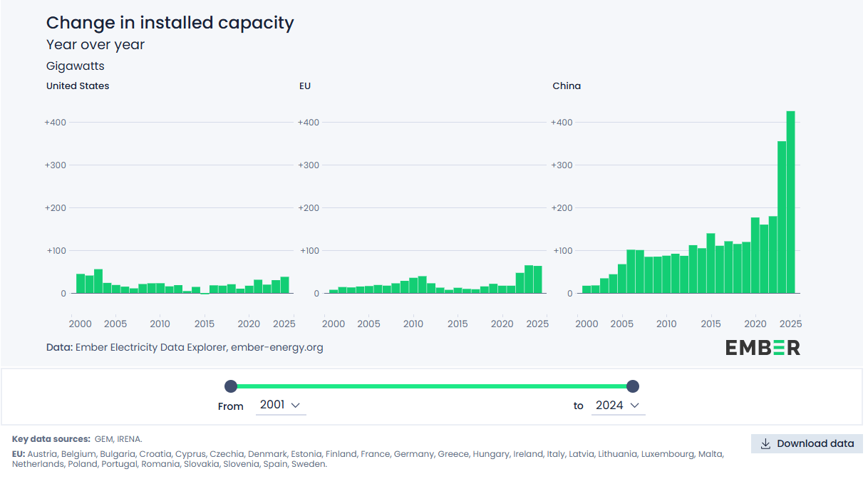Click the download icon on Download data button
Screen dimensions: 868x479
(765, 443)
